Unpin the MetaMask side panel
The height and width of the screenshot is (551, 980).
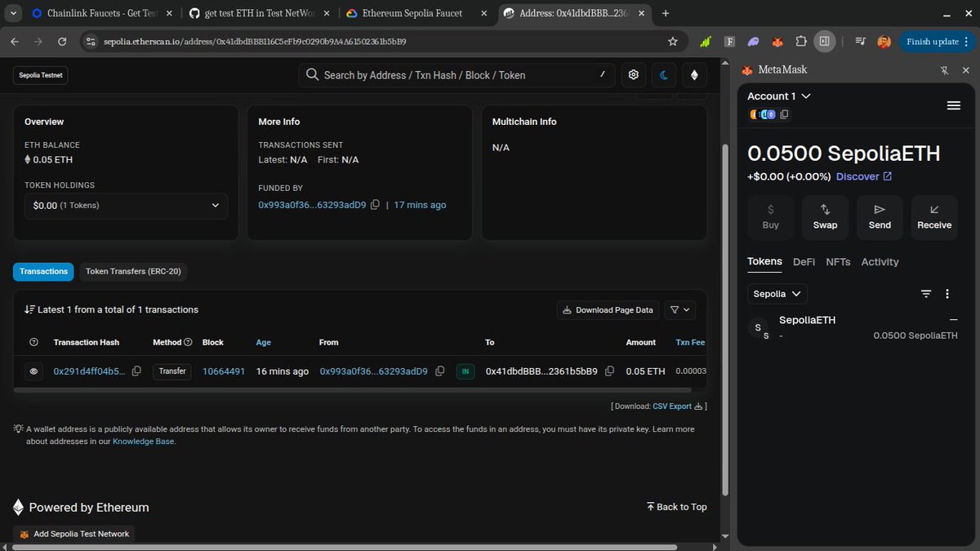(944, 70)
